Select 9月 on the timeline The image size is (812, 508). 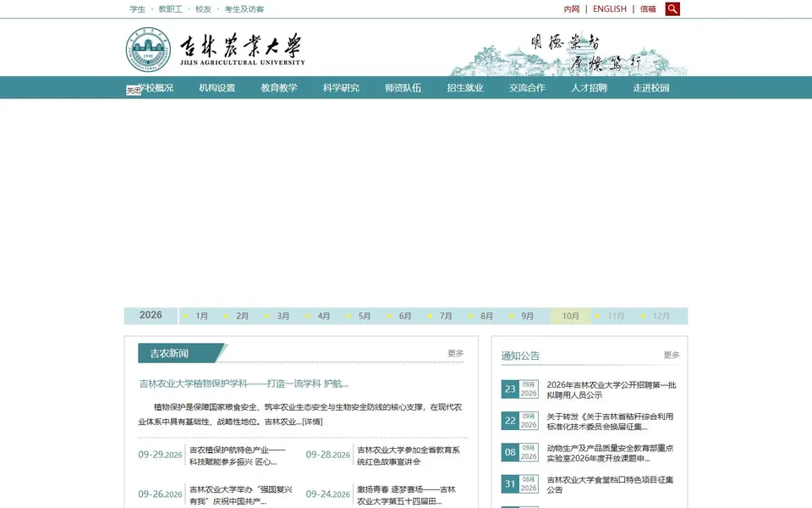(x=527, y=316)
